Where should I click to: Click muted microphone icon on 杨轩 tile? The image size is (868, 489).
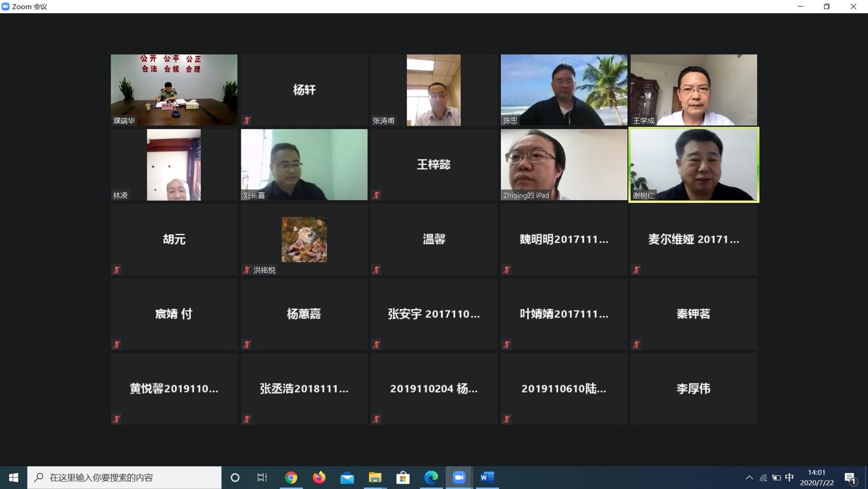(247, 120)
